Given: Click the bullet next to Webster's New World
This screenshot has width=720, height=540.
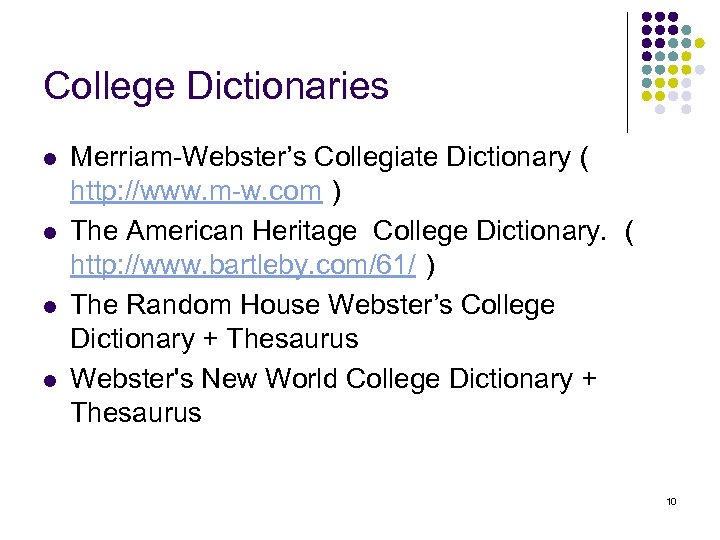Looking at the screenshot, I should [x=50, y=381].
